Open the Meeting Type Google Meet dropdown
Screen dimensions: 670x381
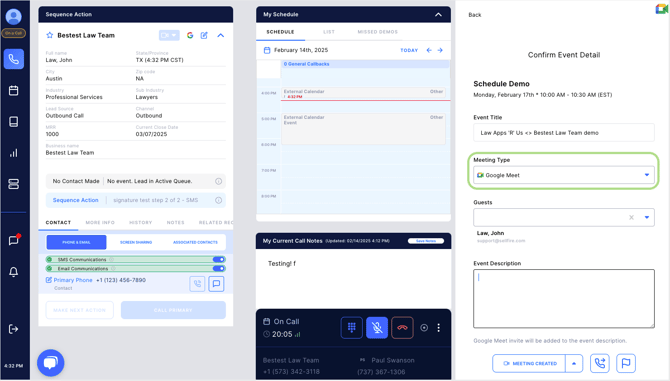(564, 175)
